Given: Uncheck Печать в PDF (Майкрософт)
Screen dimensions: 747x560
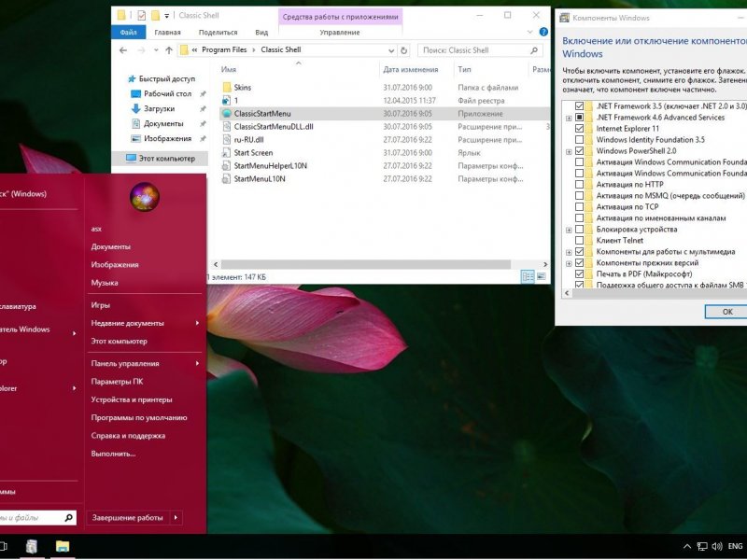Looking at the screenshot, I should tap(579, 273).
